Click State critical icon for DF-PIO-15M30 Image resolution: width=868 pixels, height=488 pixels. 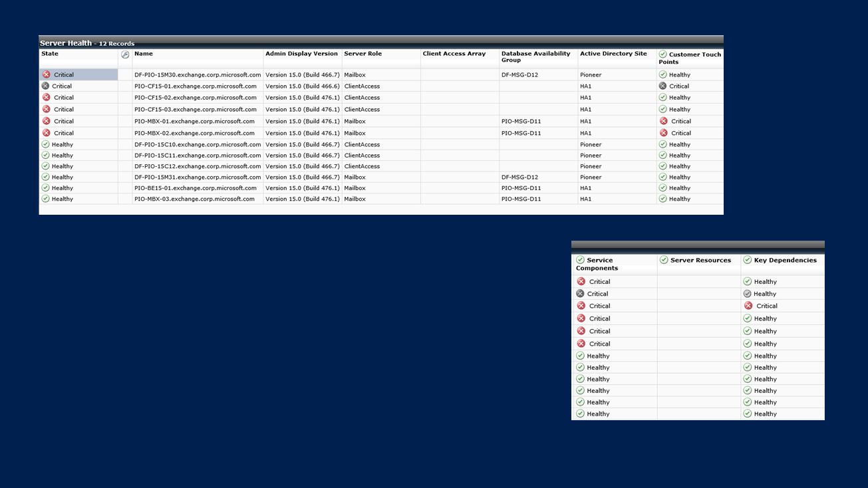(46, 74)
